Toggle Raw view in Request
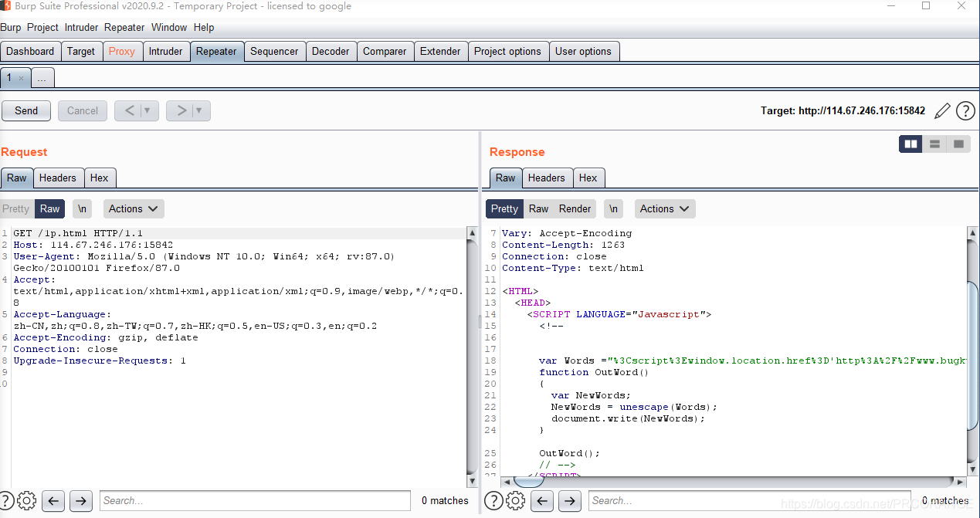This screenshot has width=980, height=518. pyautogui.click(x=50, y=208)
